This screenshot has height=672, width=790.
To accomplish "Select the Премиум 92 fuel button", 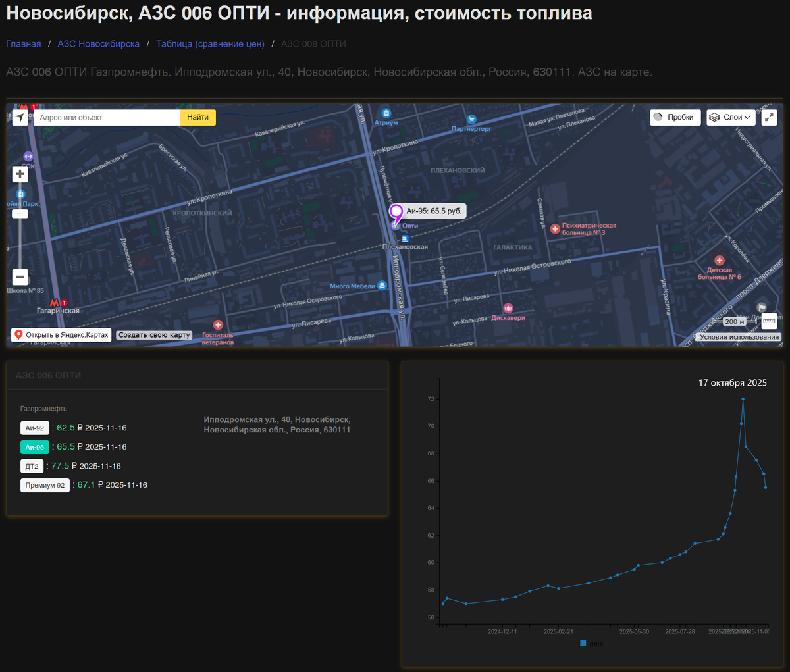I will (45, 485).
